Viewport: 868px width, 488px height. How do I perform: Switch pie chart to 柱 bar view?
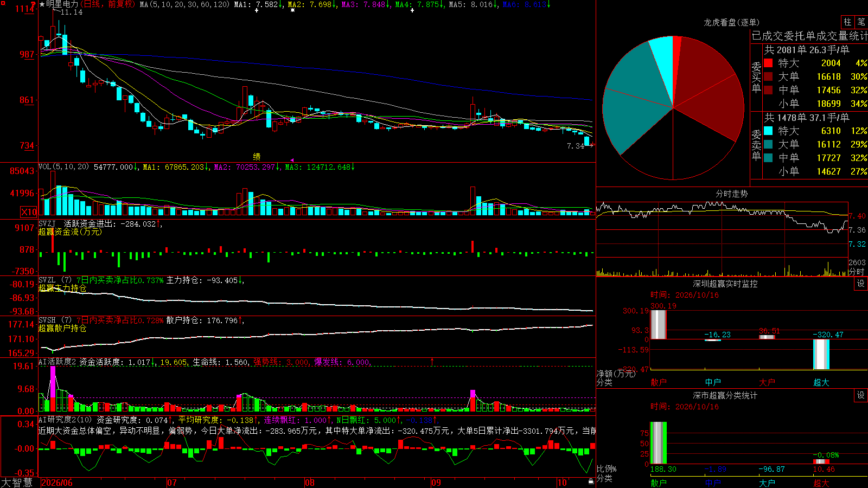(848, 22)
